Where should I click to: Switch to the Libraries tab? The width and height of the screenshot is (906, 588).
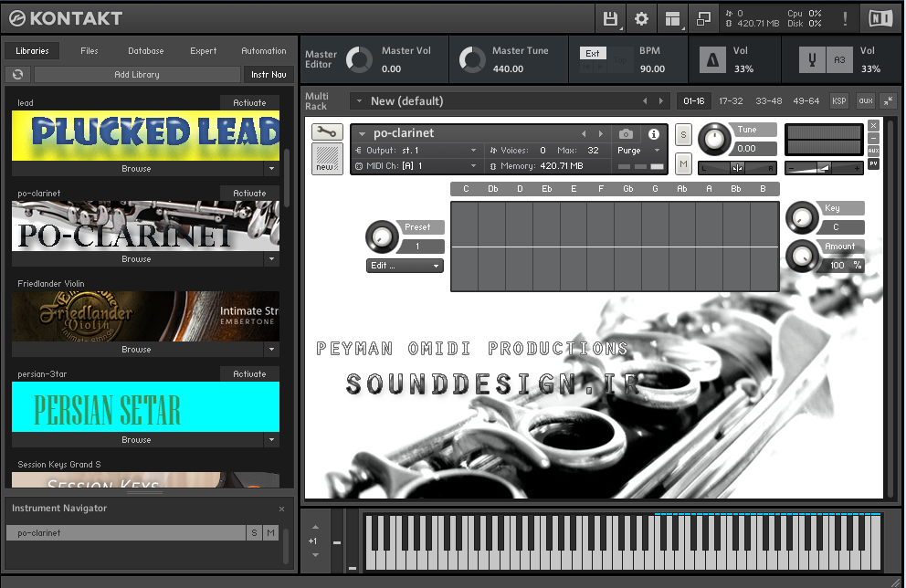coord(32,51)
